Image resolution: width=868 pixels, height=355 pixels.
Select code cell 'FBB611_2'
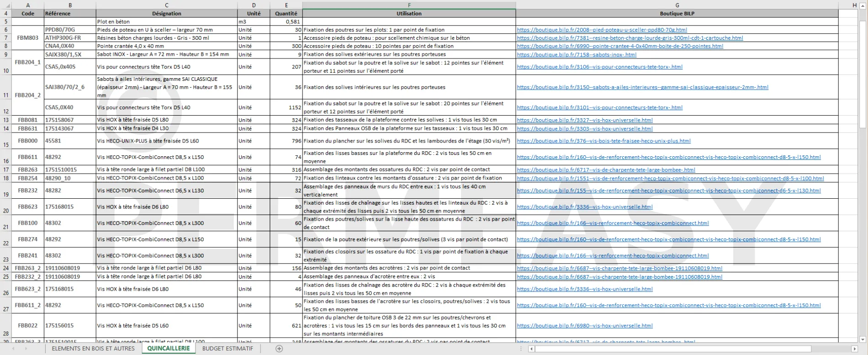28,305
